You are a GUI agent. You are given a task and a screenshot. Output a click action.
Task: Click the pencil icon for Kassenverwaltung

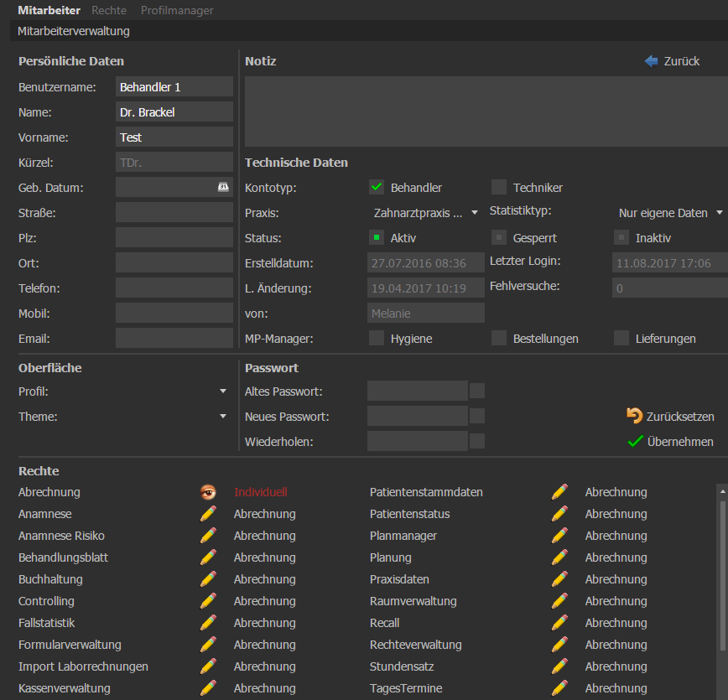tap(208, 688)
